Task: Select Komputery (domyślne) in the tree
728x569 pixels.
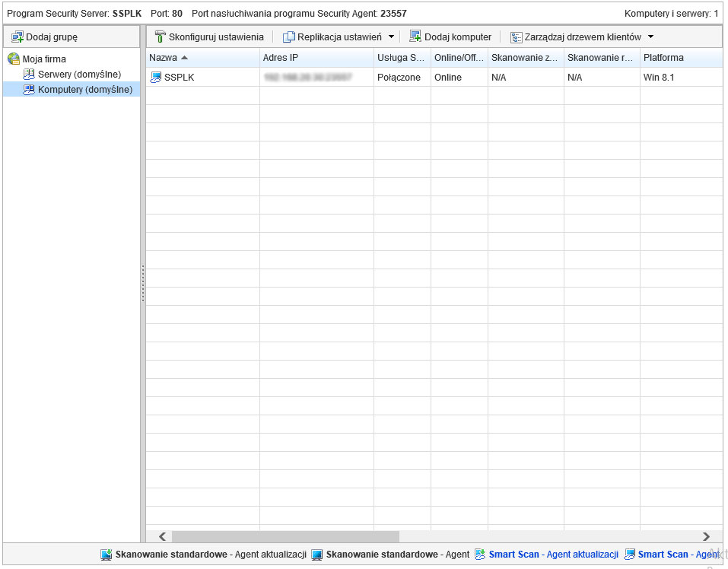Action: 84,90
